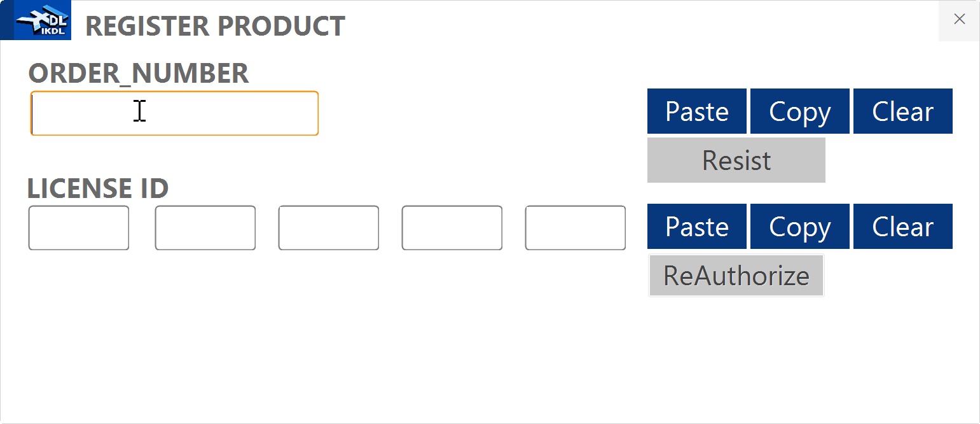
Task: Copy the order number value
Action: click(799, 111)
